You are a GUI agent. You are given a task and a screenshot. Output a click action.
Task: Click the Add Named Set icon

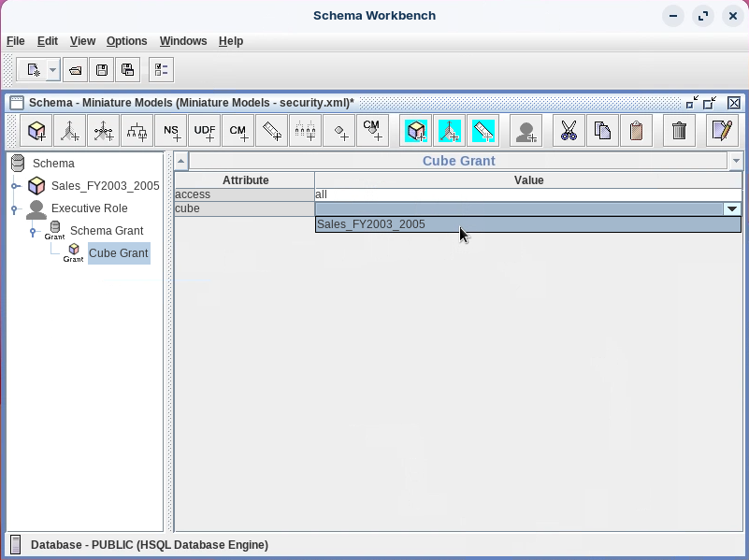coord(171,130)
